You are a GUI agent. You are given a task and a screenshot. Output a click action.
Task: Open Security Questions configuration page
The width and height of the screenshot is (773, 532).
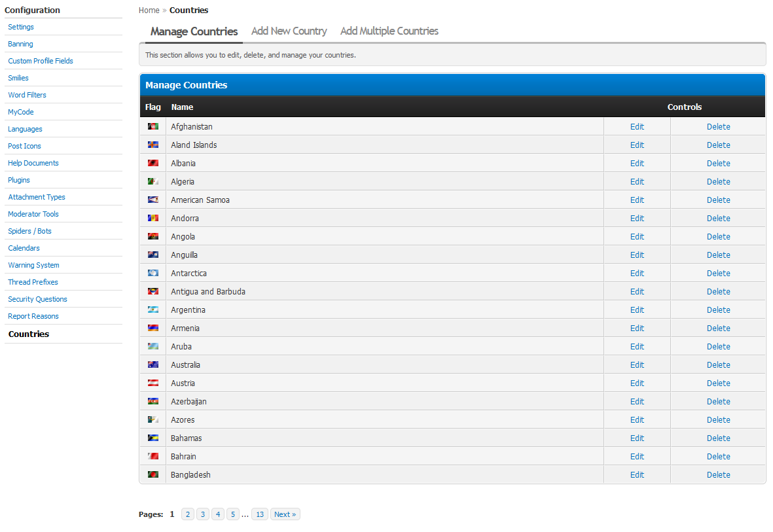click(x=37, y=299)
